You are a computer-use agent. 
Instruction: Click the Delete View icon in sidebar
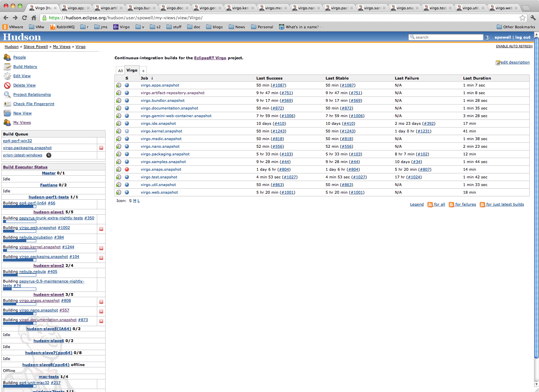(x=7, y=86)
